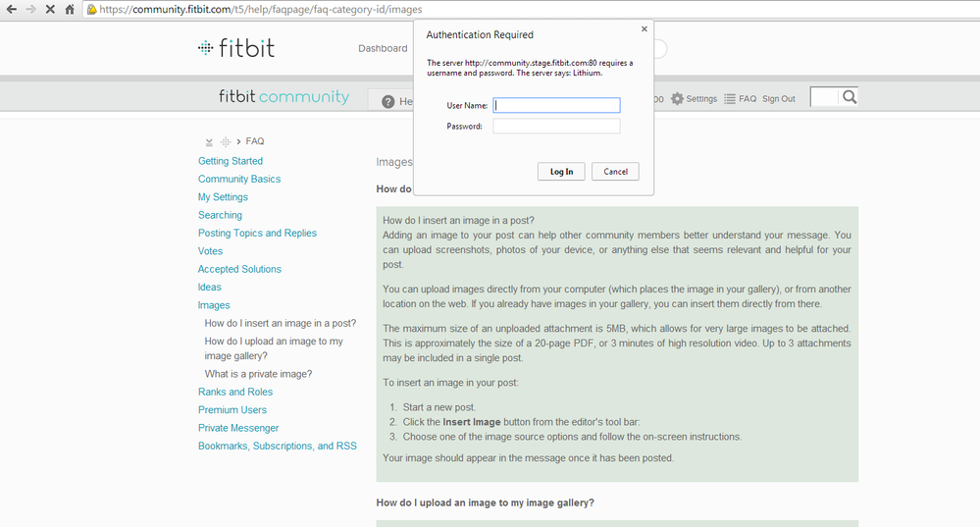
Task: Open the Dashboard menu item
Action: coord(383,48)
